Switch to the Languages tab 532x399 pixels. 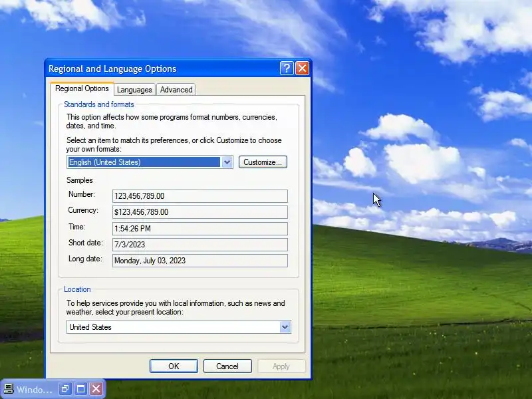[x=134, y=90]
